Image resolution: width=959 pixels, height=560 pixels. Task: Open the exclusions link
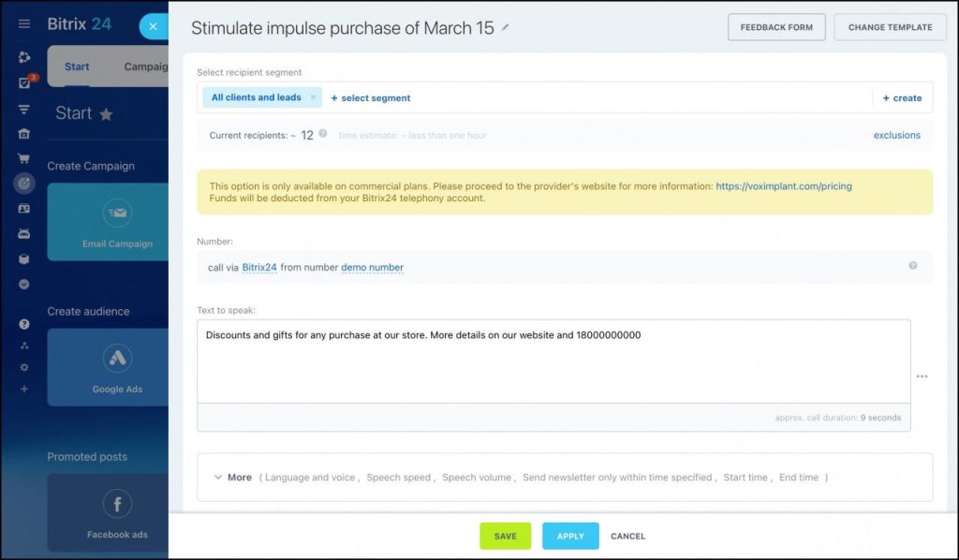tap(896, 135)
